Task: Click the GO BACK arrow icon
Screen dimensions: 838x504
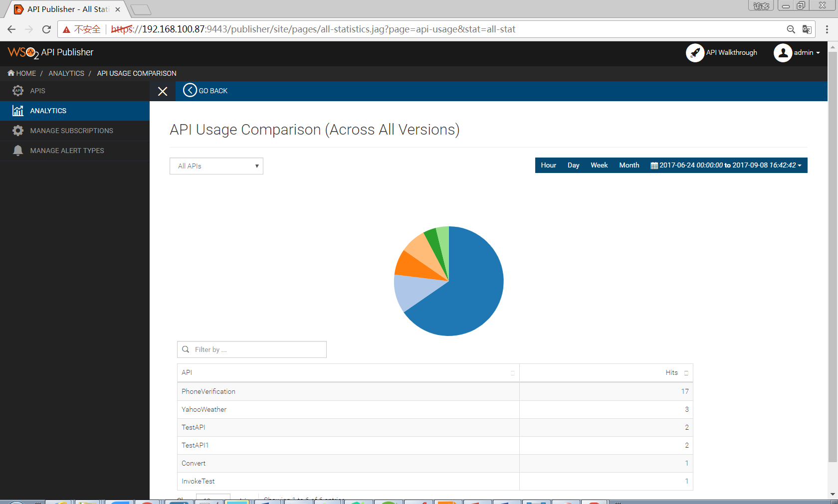Action: coord(190,90)
